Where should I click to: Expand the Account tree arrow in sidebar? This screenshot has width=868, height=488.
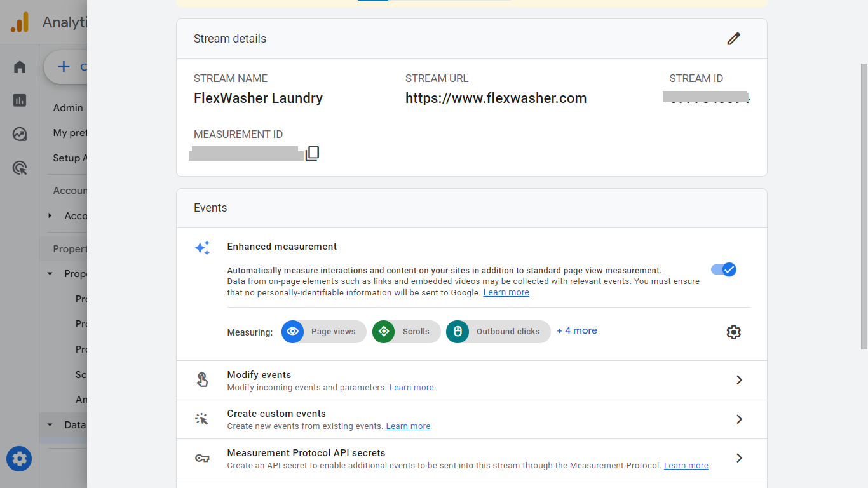[50, 216]
